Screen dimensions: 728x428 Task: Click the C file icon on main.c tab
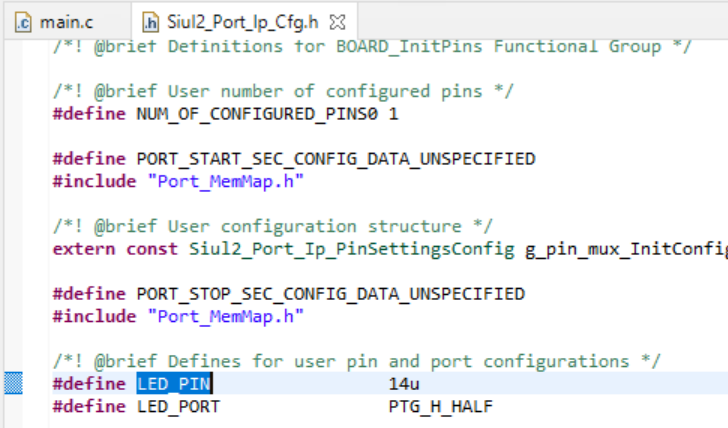click(24, 22)
